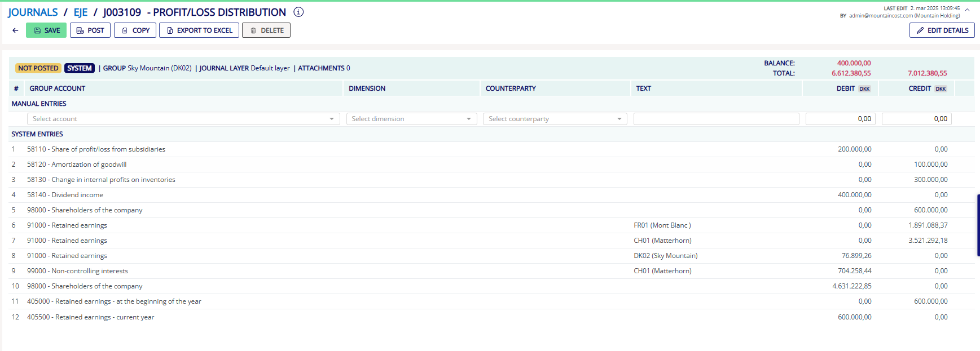
Task: Click the debit amount 4.631.222,85
Action: click(852, 286)
